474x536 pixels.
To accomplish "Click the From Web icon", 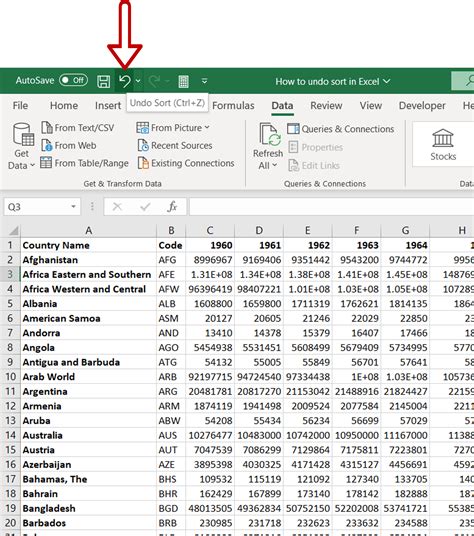I will [46, 145].
